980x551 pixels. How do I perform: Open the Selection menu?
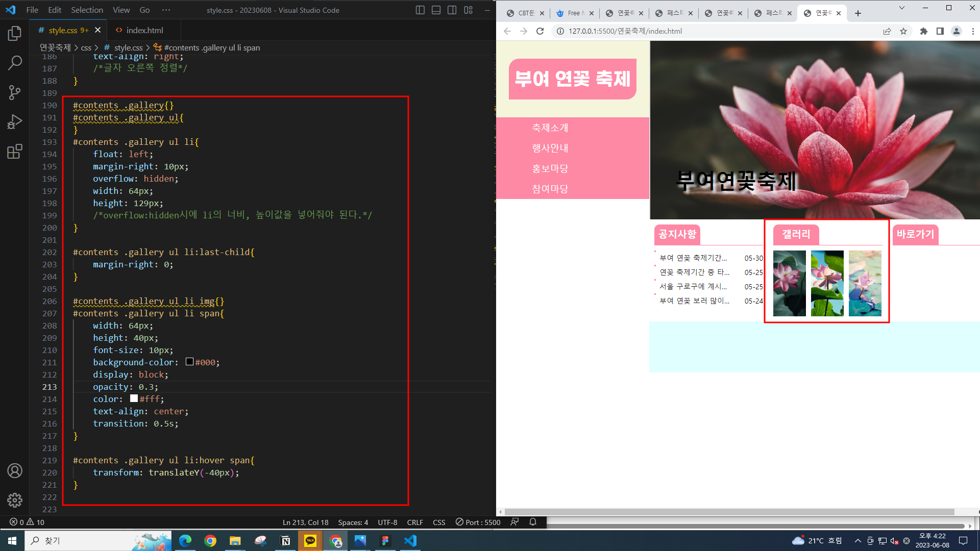[x=87, y=10]
